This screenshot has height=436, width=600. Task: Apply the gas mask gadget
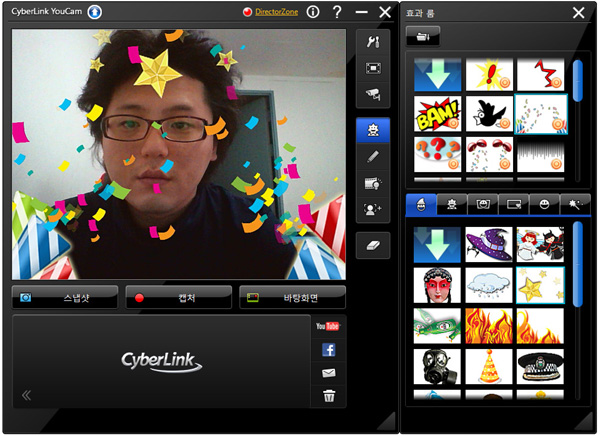point(437,367)
